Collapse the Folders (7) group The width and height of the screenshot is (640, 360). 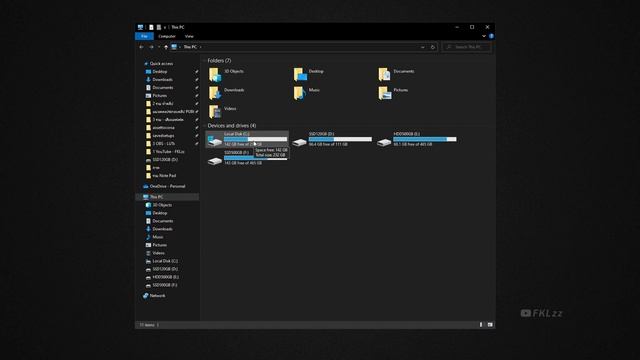(205, 61)
